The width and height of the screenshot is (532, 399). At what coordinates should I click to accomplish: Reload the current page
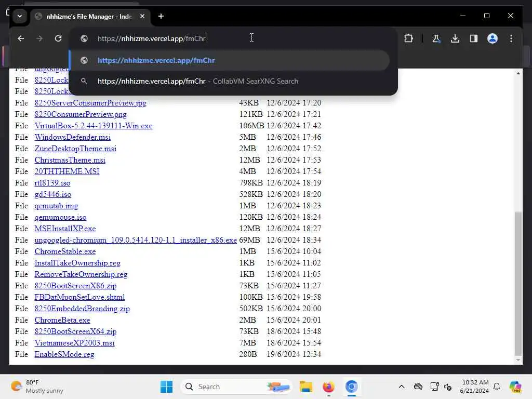click(58, 38)
